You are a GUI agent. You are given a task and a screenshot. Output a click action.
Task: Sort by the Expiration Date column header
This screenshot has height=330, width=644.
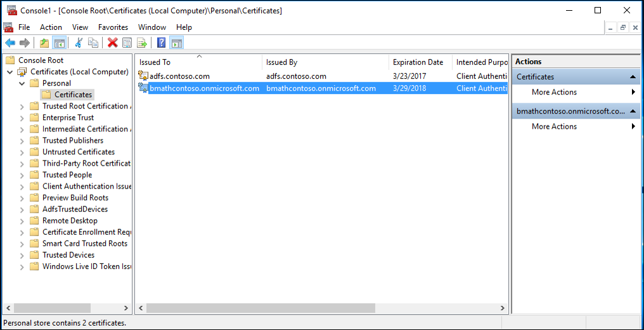click(421, 62)
